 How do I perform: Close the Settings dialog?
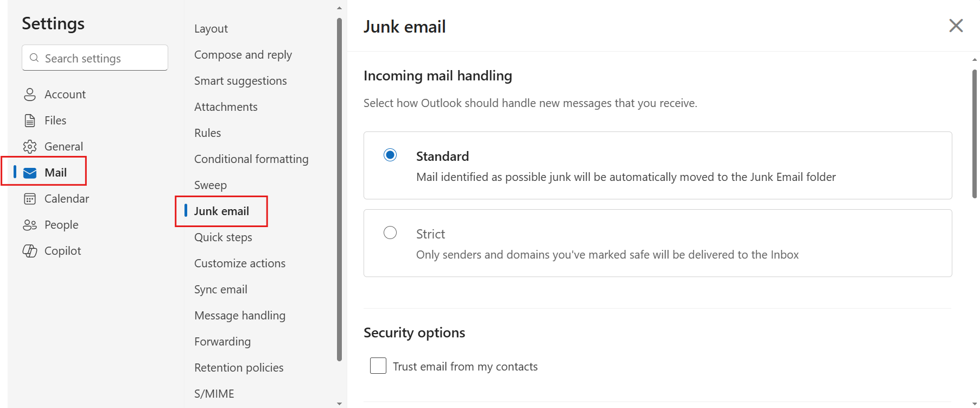(x=956, y=26)
